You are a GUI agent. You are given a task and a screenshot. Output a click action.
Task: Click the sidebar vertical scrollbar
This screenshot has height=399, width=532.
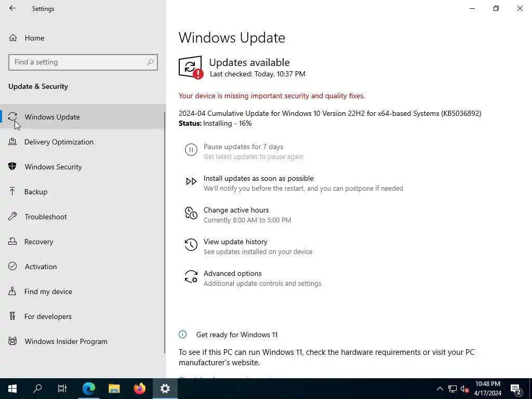(165, 232)
